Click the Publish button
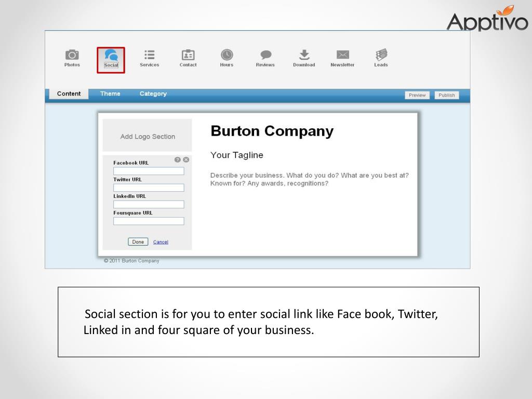 coord(446,96)
